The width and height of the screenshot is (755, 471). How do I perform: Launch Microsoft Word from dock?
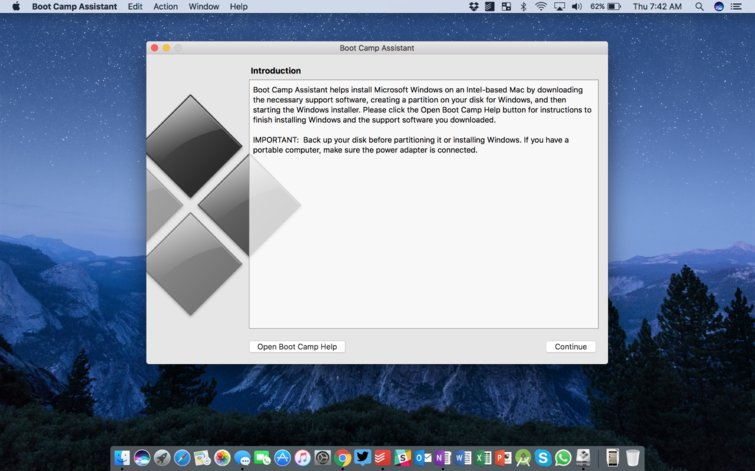[463, 457]
